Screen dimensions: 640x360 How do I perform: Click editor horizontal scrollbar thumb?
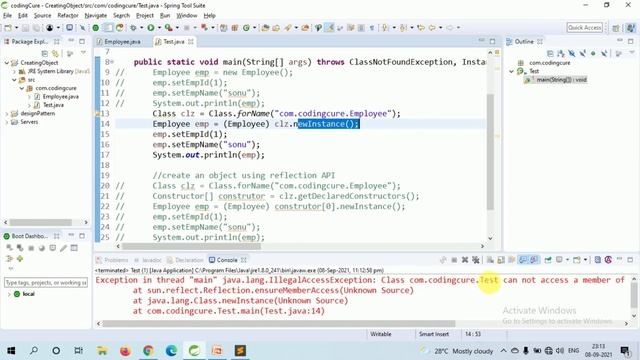click(x=191, y=246)
